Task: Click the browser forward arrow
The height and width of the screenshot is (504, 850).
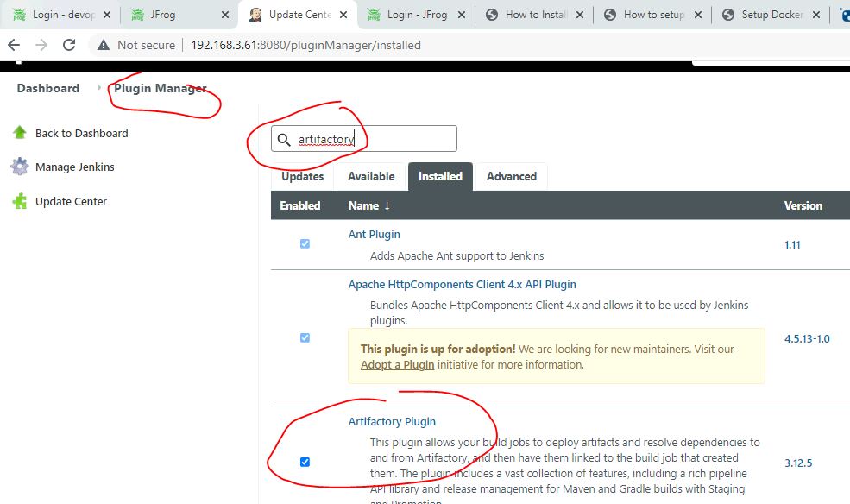Action: pos(41,45)
